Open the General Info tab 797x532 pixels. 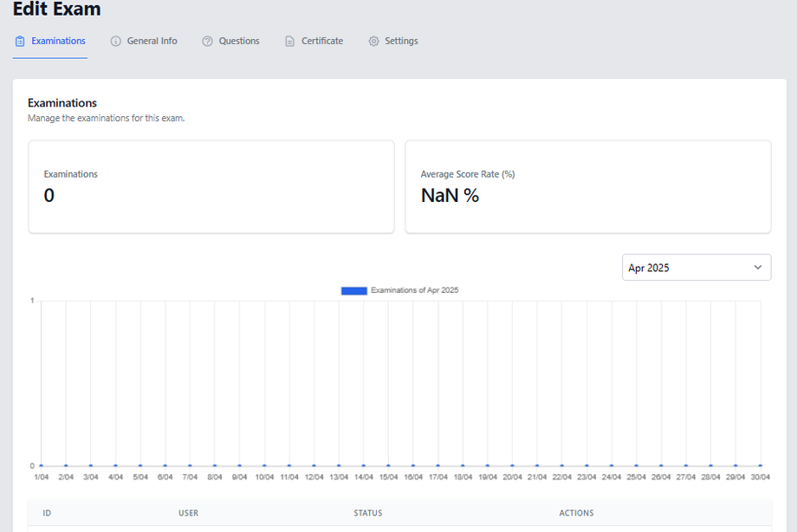tap(152, 42)
